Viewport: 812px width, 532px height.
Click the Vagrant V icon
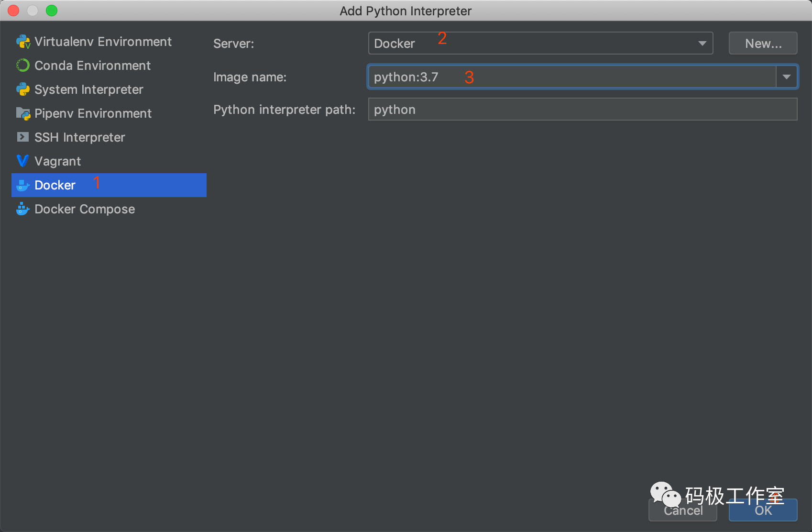[x=22, y=161]
